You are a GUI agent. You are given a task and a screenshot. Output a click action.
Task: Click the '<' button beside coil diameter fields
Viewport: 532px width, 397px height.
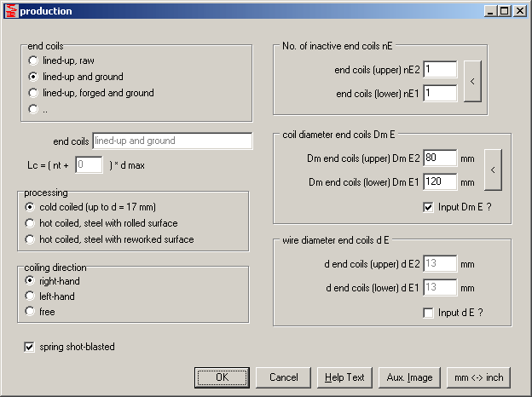(492, 170)
